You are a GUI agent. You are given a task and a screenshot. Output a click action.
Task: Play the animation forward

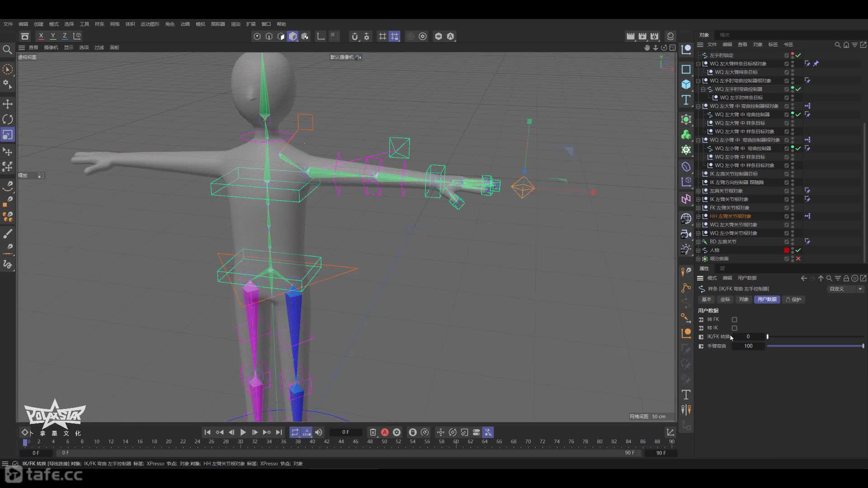point(243,432)
